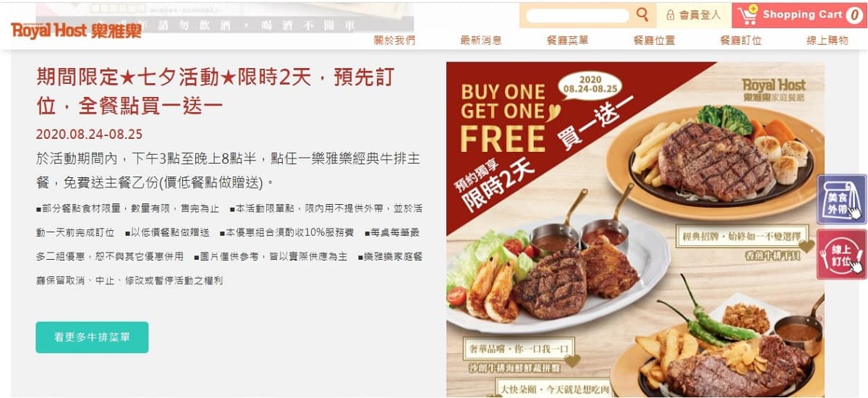Click the Buy One Get One Free banner
This screenshot has width=868, height=398.
635,229
